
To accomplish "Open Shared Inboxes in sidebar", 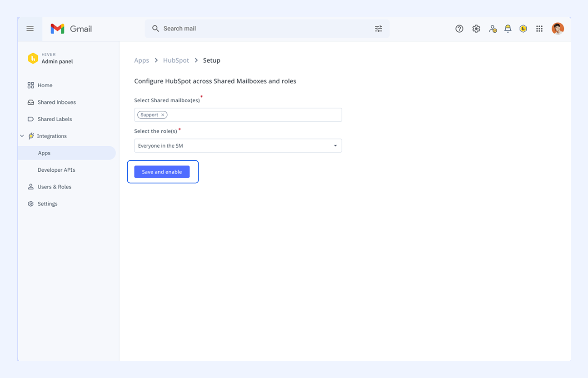I will pyautogui.click(x=52, y=102).
